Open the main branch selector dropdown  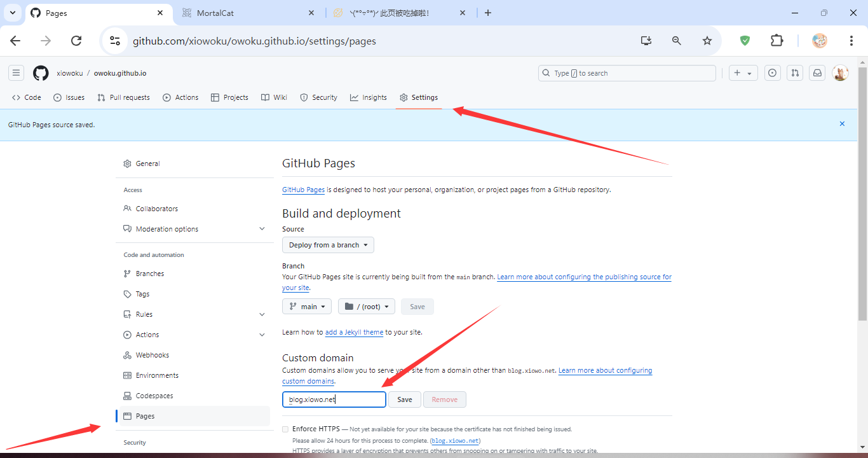(x=306, y=307)
